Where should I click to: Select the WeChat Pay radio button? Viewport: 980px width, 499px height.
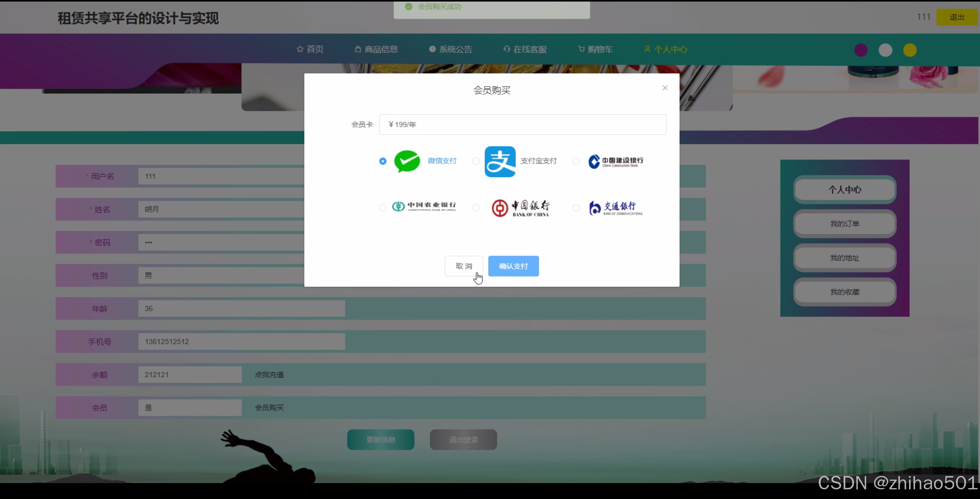(x=383, y=161)
